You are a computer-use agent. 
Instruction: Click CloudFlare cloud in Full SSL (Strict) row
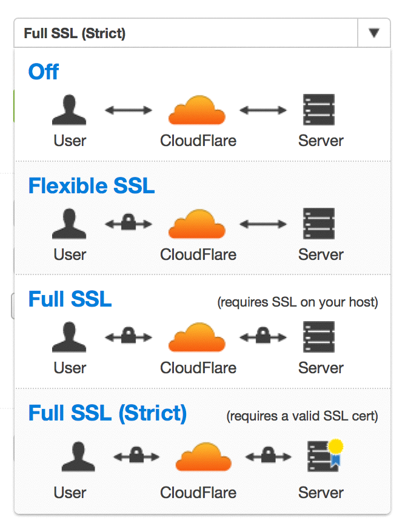tap(204, 457)
